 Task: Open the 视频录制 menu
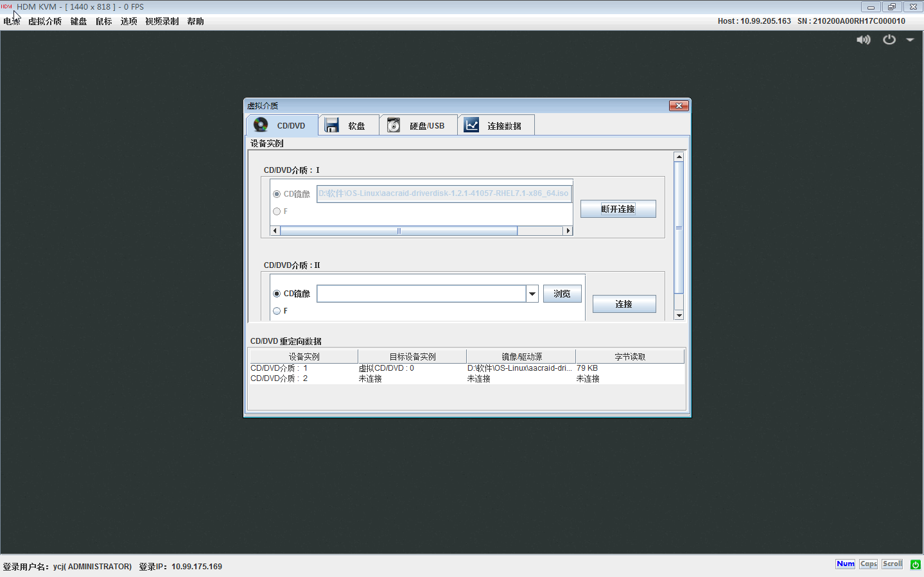[162, 21]
